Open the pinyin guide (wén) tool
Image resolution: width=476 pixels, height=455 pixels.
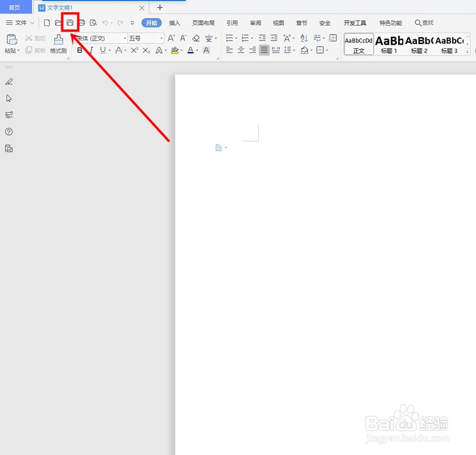pyautogui.click(x=209, y=38)
